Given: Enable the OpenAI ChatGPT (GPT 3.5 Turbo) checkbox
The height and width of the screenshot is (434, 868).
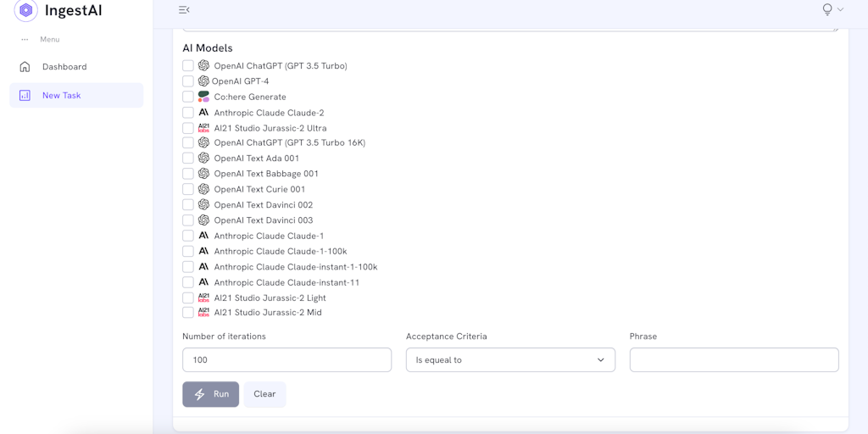Looking at the screenshot, I should tap(188, 66).
